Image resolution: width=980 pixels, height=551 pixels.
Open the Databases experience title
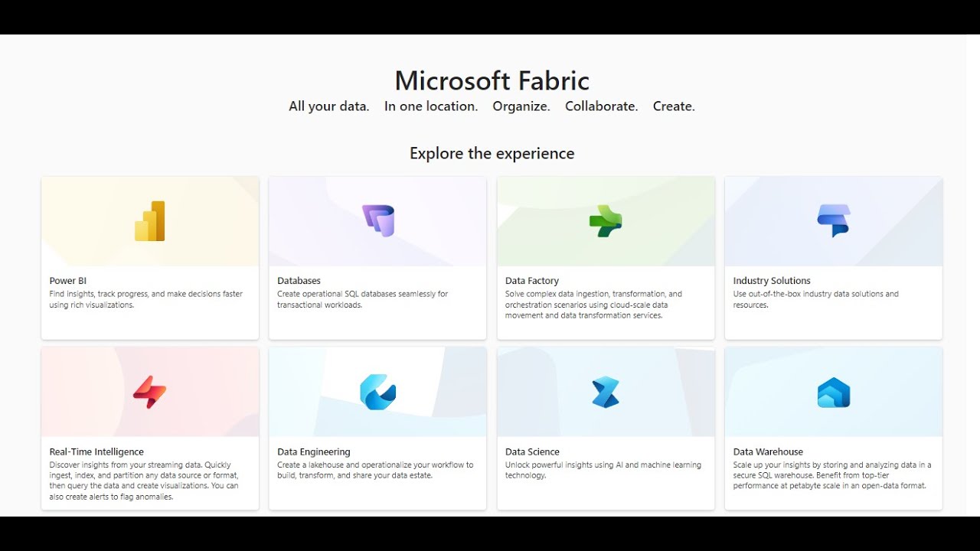point(299,281)
